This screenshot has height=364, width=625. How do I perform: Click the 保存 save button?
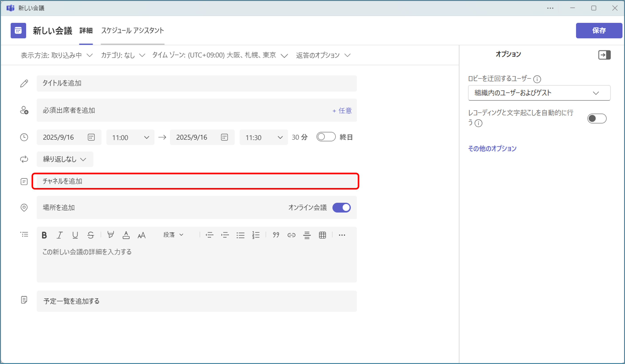(599, 30)
